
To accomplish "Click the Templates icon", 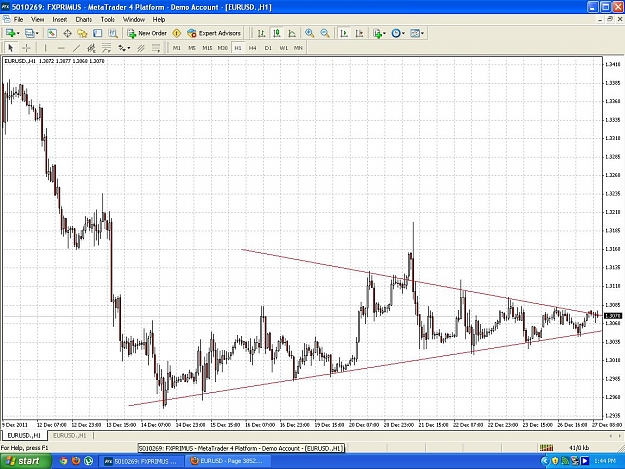I will point(415,33).
